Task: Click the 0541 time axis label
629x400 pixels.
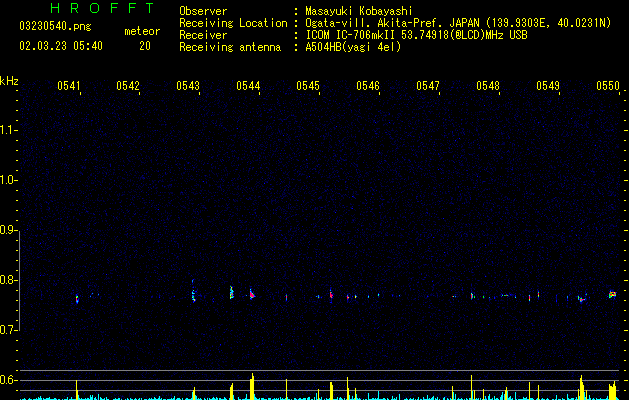Action: pos(69,86)
